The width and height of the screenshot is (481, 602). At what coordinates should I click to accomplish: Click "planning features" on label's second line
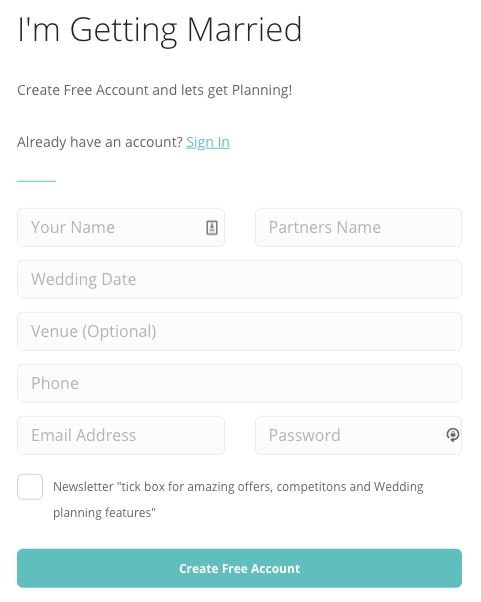[104, 513]
